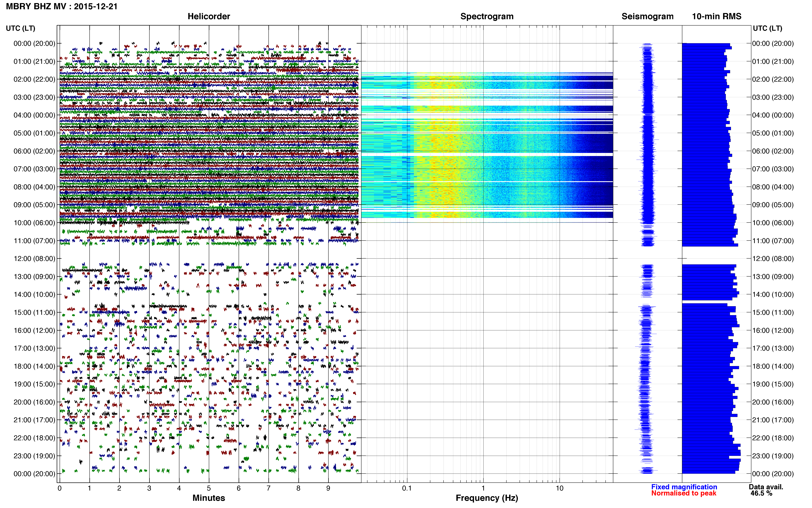Select the Spectrogram panel heading

(487, 16)
